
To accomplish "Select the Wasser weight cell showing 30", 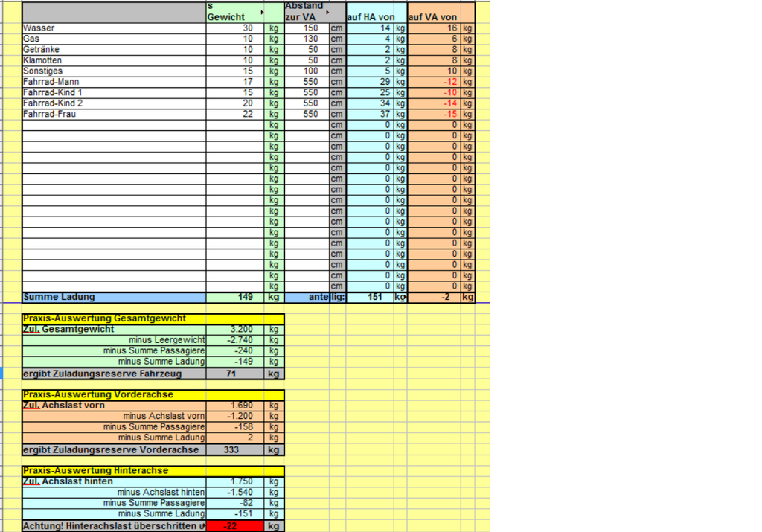I will click(x=235, y=28).
